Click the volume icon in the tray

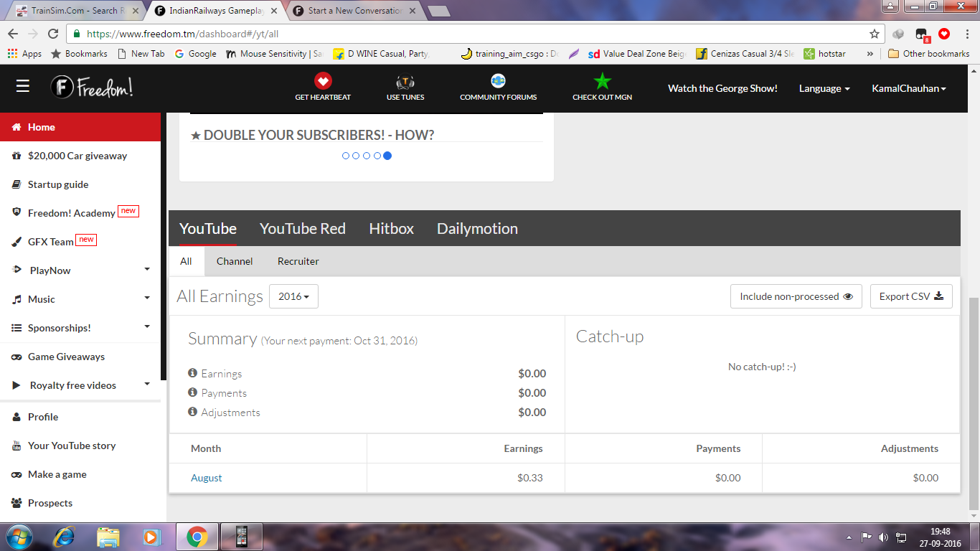(883, 537)
